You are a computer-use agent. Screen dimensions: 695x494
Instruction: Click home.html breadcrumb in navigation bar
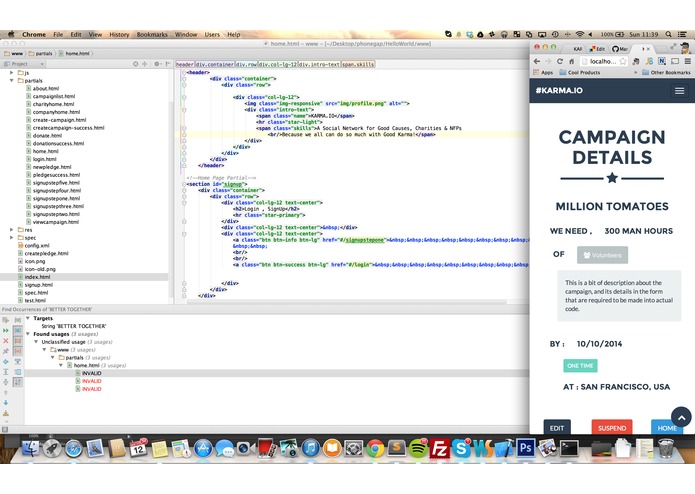[x=74, y=53]
